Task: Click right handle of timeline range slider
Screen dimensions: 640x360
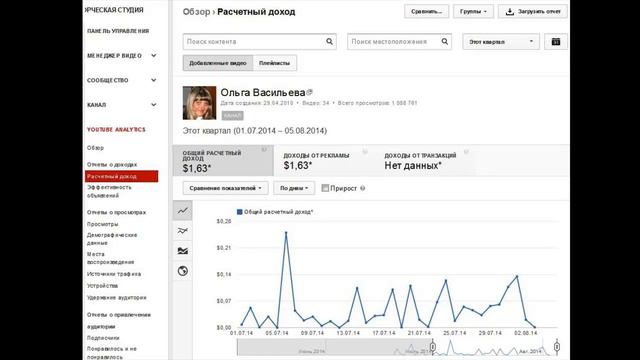Action: [x=557, y=347]
